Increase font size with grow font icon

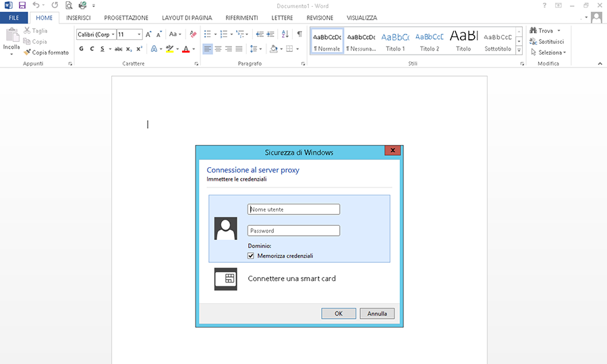point(148,34)
